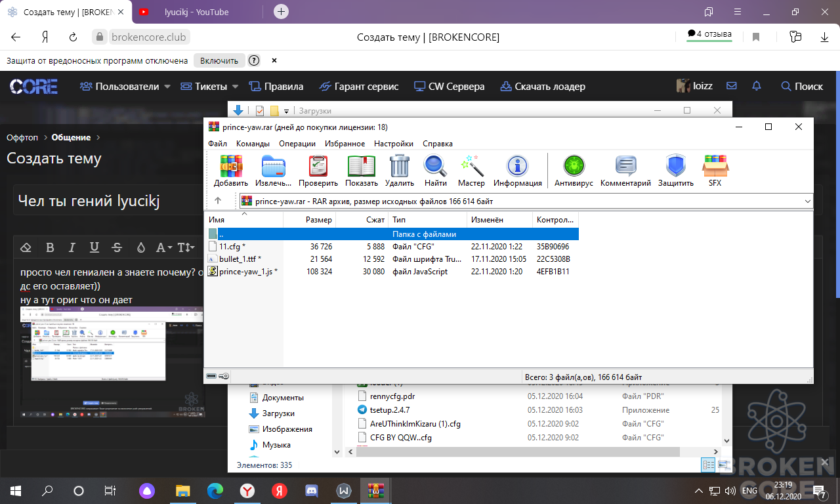Expand the archive path dropdown
This screenshot has height=504, width=840.
[x=807, y=201]
